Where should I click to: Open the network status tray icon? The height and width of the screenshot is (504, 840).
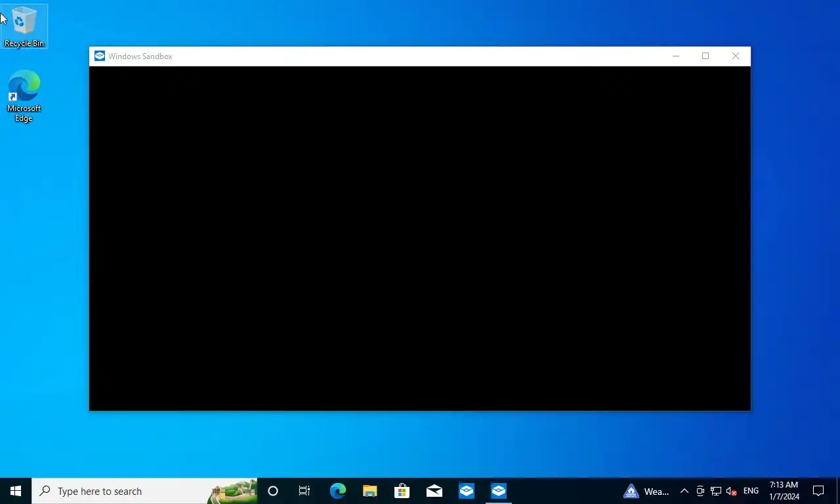pos(716,491)
